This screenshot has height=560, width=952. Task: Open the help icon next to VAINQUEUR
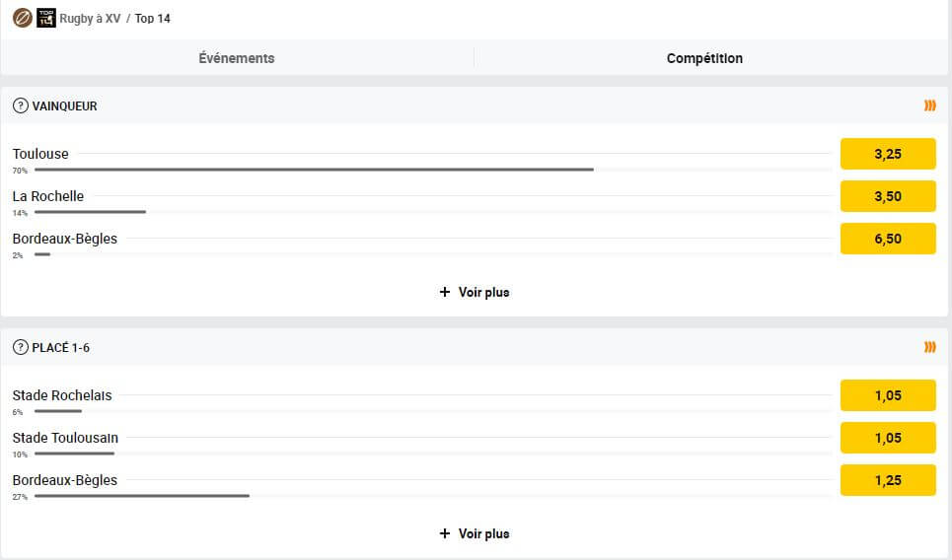(x=21, y=105)
